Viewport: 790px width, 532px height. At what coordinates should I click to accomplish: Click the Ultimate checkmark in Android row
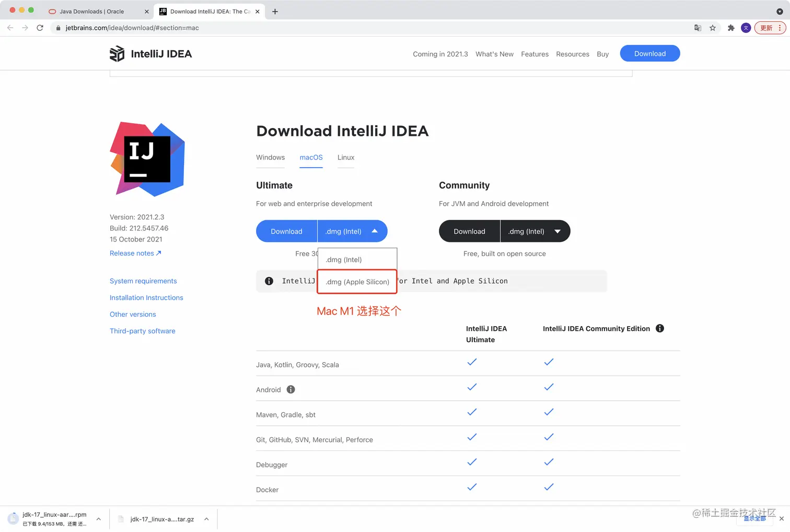[x=472, y=387]
